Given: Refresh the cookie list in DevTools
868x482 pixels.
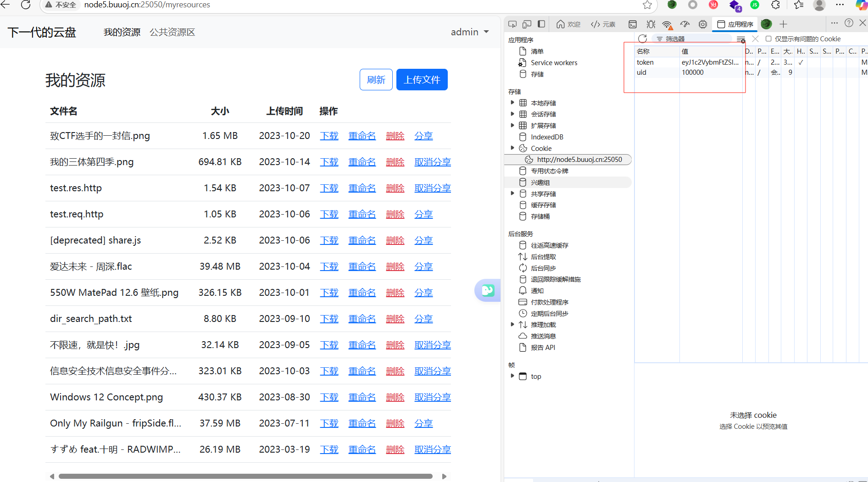Looking at the screenshot, I should coord(643,39).
